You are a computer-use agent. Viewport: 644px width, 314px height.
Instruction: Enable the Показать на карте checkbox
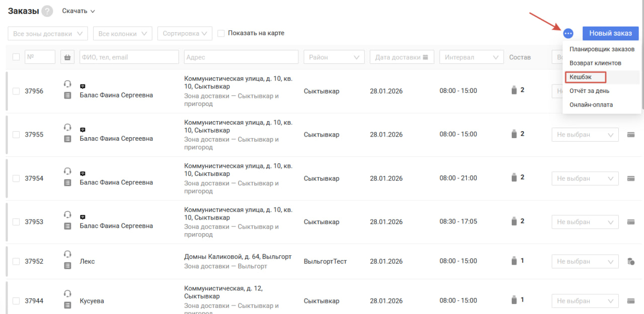click(x=221, y=34)
